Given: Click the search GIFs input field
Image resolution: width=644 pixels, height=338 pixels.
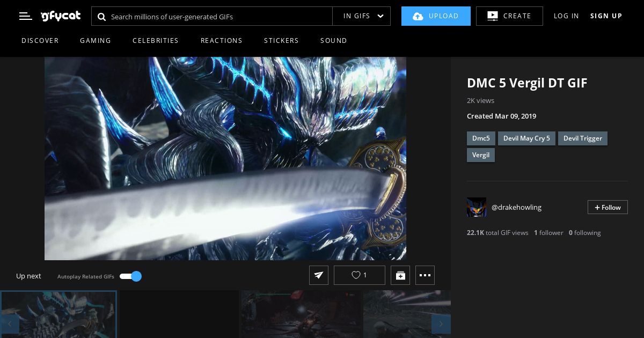Looking at the screenshot, I should pyautogui.click(x=212, y=16).
